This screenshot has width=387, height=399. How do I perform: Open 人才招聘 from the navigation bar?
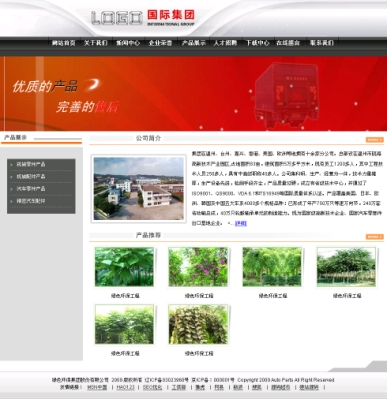click(225, 43)
